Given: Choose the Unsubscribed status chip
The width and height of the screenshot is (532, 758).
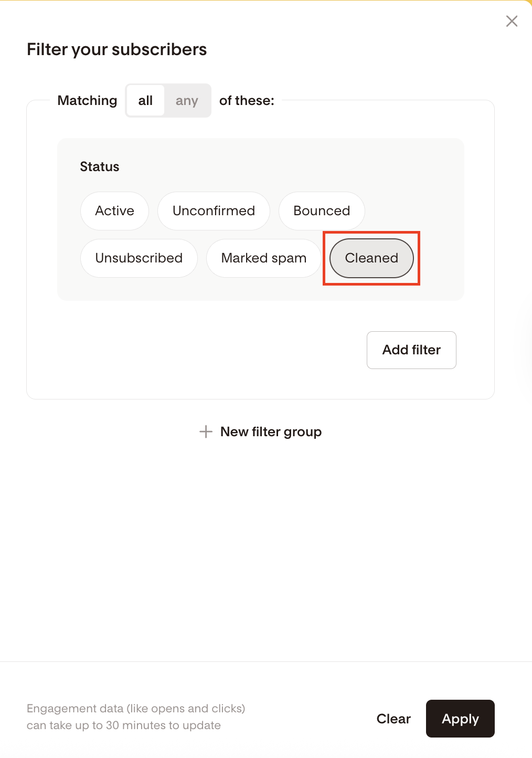Looking at the screenshot, I should pyautogui.click(x=139, y=258).
